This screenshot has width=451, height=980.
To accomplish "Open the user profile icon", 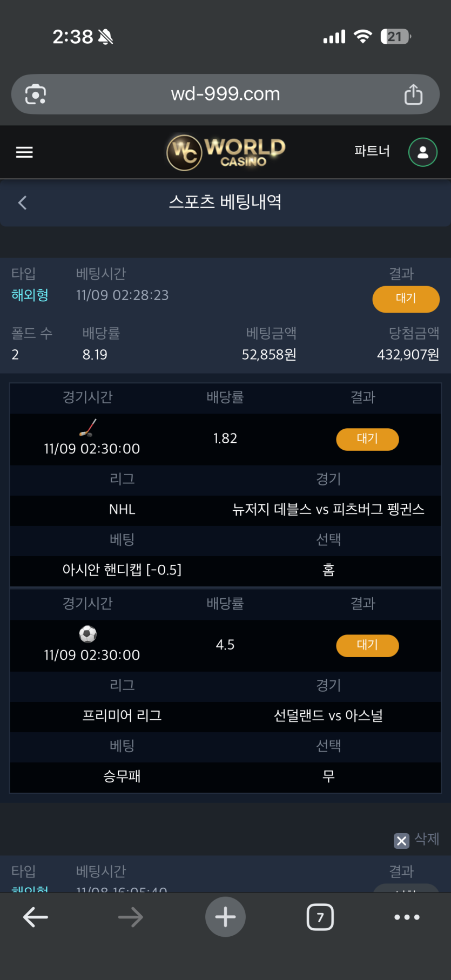I will [x=422, y=152].
